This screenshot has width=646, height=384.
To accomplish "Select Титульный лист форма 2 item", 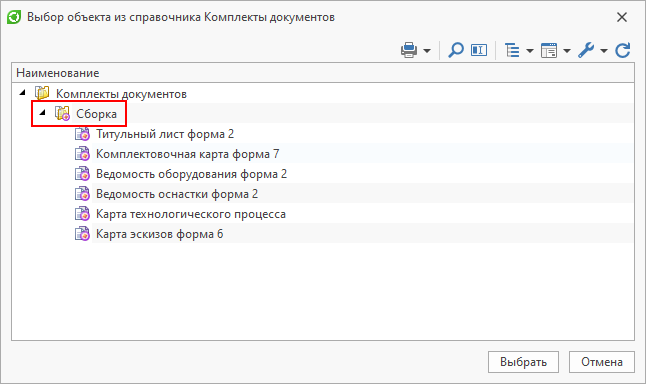I will click(x=165, y=134).
